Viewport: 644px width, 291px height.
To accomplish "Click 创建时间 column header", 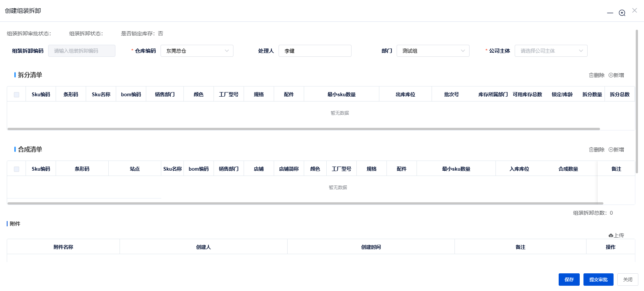I will (x=371, y=247).
